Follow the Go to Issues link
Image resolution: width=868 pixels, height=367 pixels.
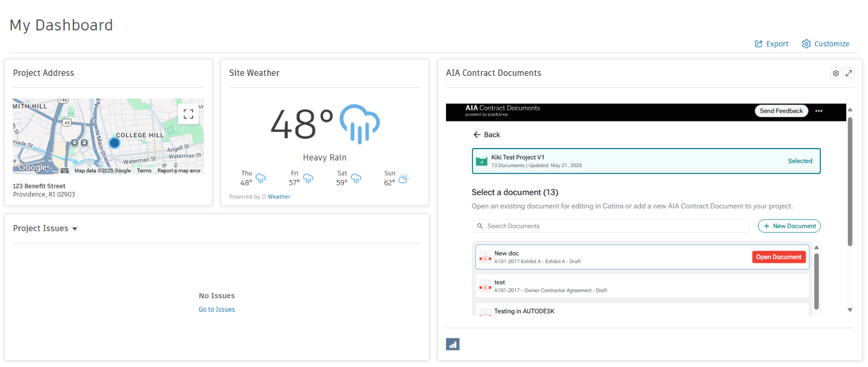216,310
